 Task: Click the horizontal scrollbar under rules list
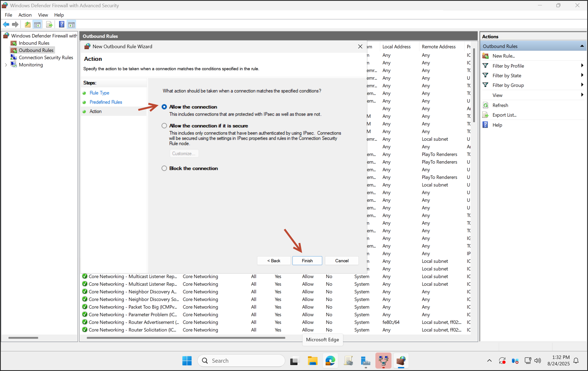click(186, 338)
